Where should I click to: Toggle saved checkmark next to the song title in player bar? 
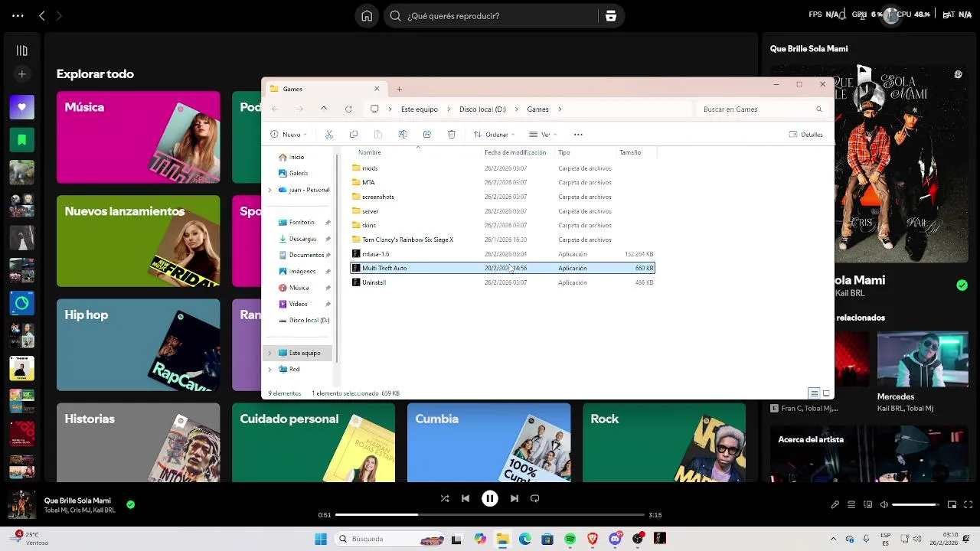pyautogui.click(x=131, y=504)
